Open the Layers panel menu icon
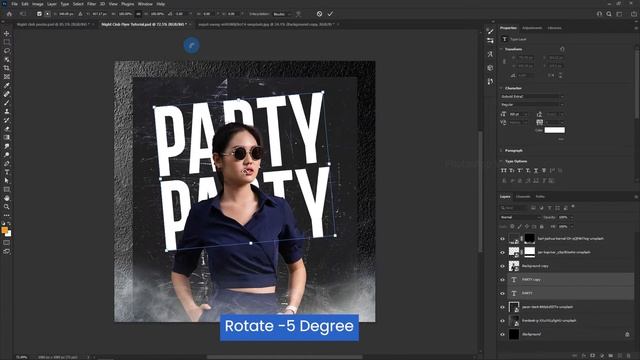 [x=636, y=197]
